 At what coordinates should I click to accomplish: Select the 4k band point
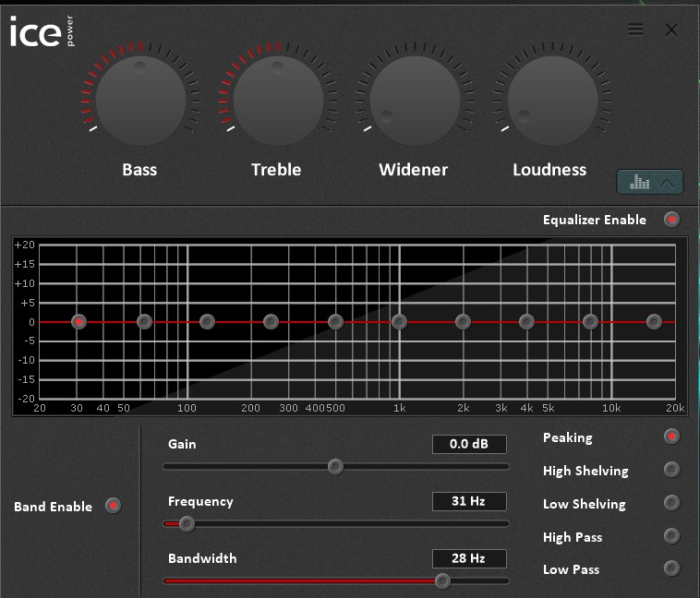coord(526,322)
